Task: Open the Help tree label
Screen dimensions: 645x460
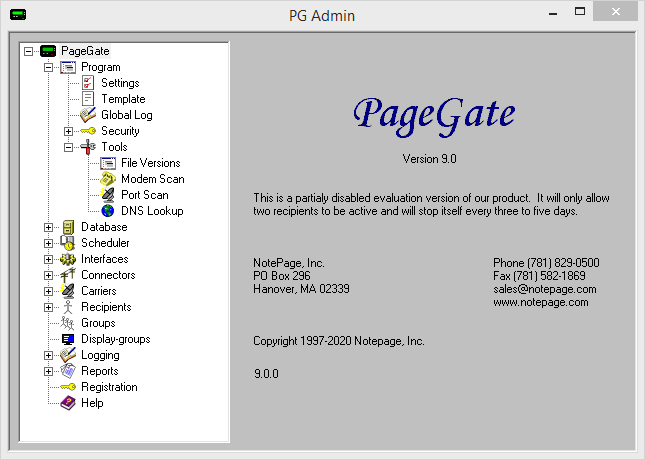Action: pyautogui.click(x=92, y=403)
